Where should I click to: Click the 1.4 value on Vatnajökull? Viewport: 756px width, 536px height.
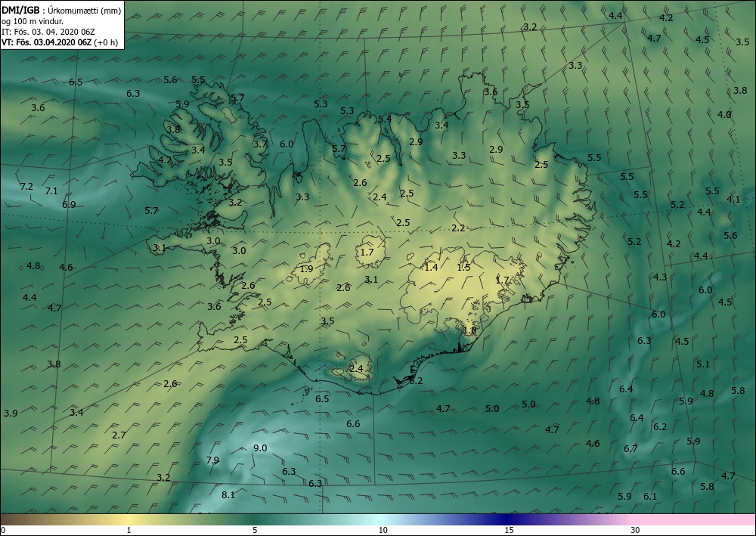431,267
